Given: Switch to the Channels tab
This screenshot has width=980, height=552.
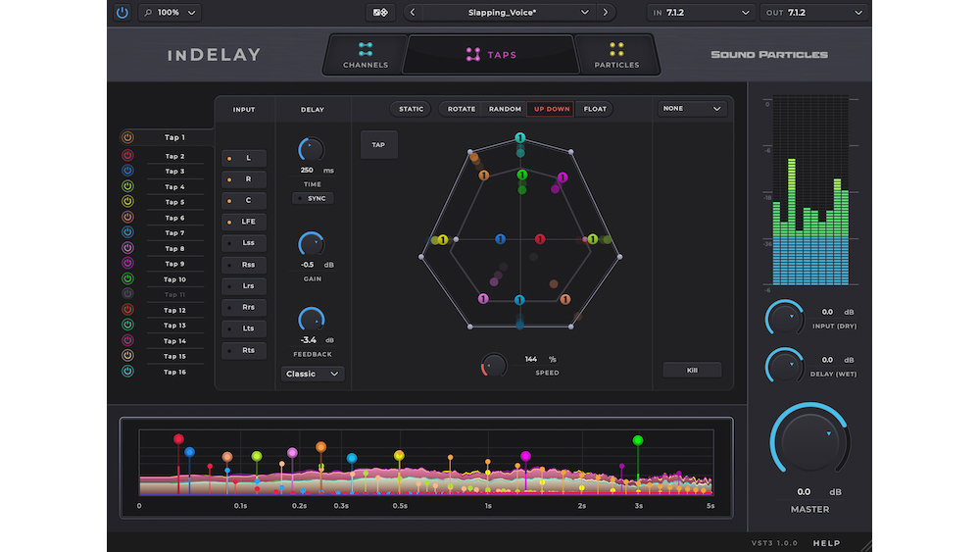Looking at the screenshot, I should coord(366,55).
